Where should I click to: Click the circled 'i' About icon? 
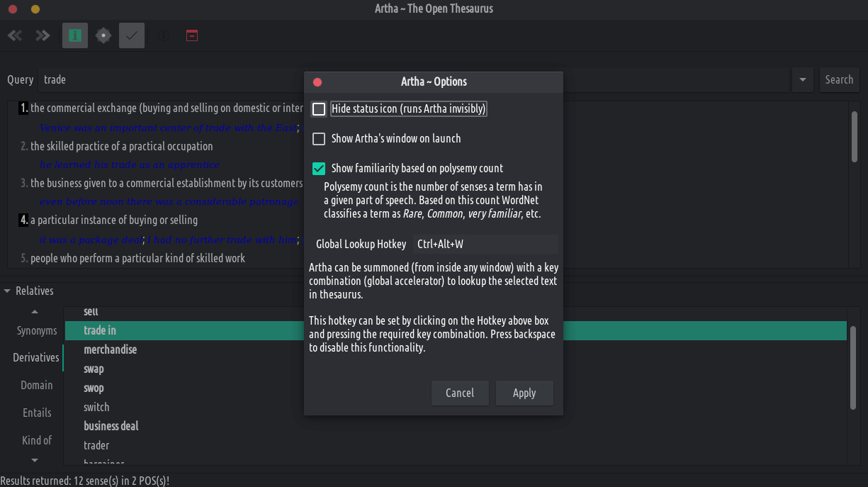click(163, 35)
